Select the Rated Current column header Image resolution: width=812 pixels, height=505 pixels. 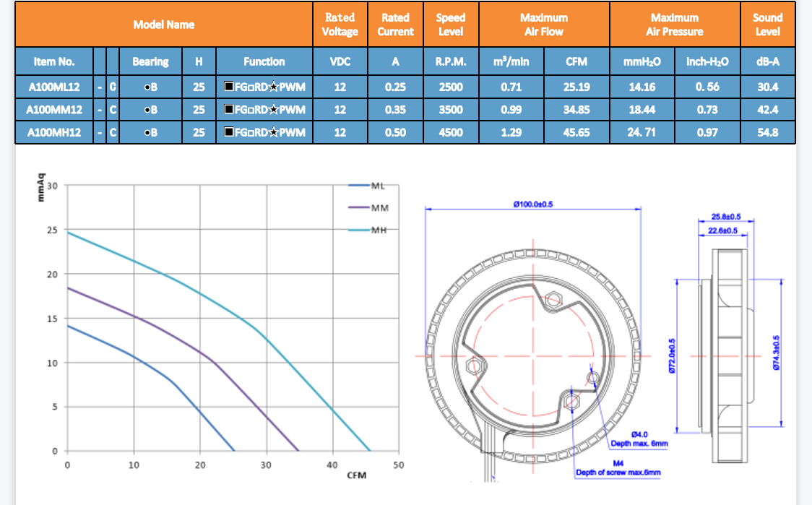pos(395,25)
